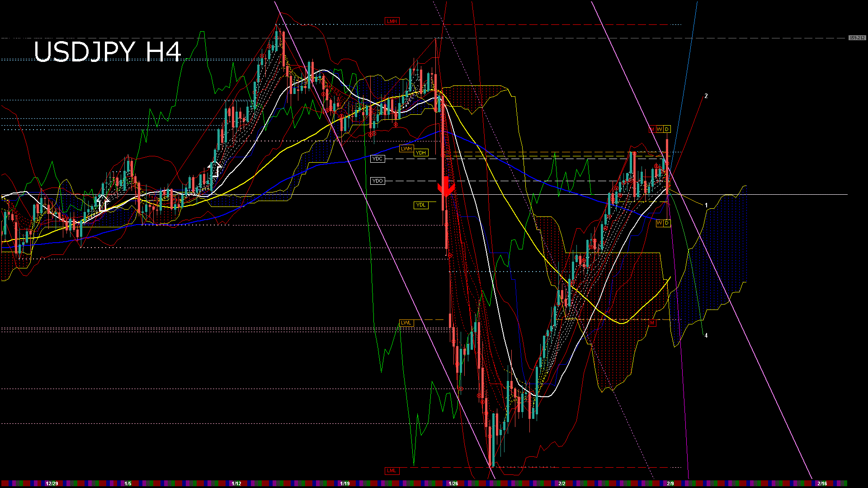Click the white up arrow near 1/5
Image resolution: width=868 pixels, height=488 pixels.
pyautogui.click(x=103, y=203)
